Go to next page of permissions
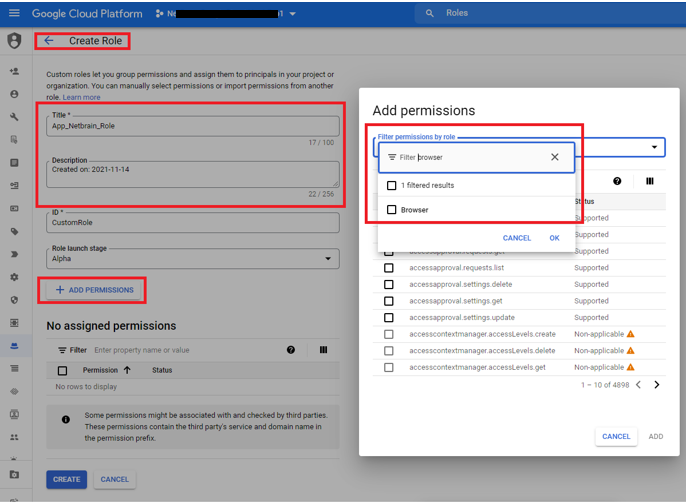 click(x=657, y=385)
